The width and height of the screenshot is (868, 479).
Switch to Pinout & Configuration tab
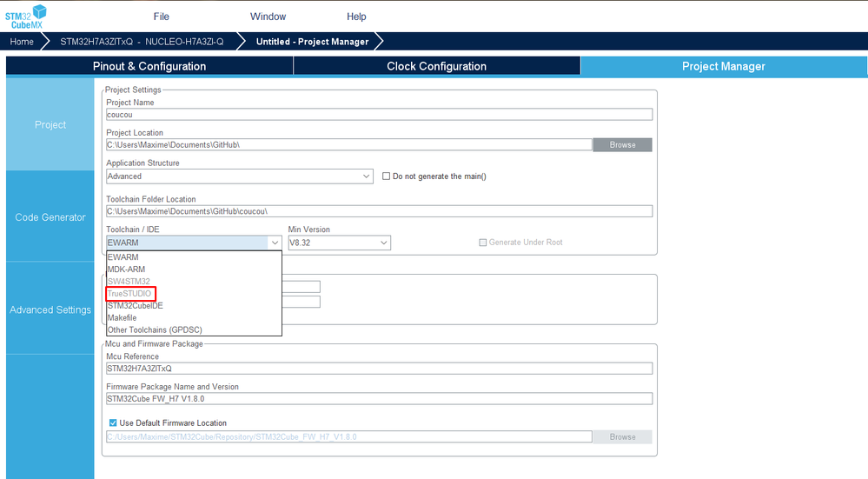click(149, 66)
